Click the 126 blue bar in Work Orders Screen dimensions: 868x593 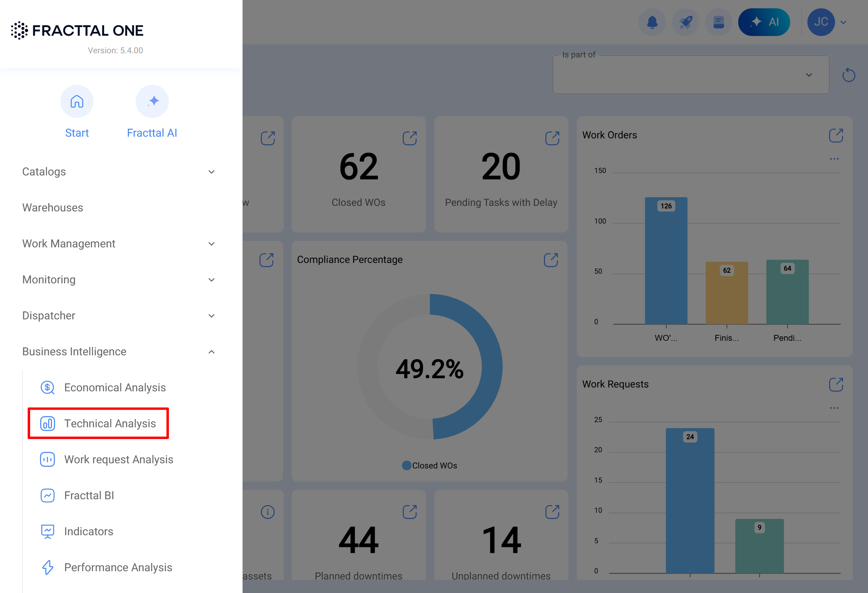coord(666,262)
